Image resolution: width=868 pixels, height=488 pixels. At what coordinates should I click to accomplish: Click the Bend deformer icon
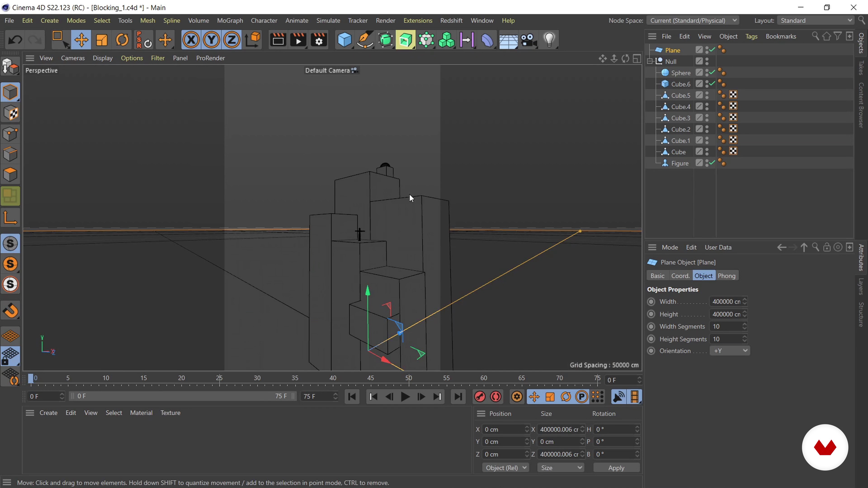[x=487, y=40]
